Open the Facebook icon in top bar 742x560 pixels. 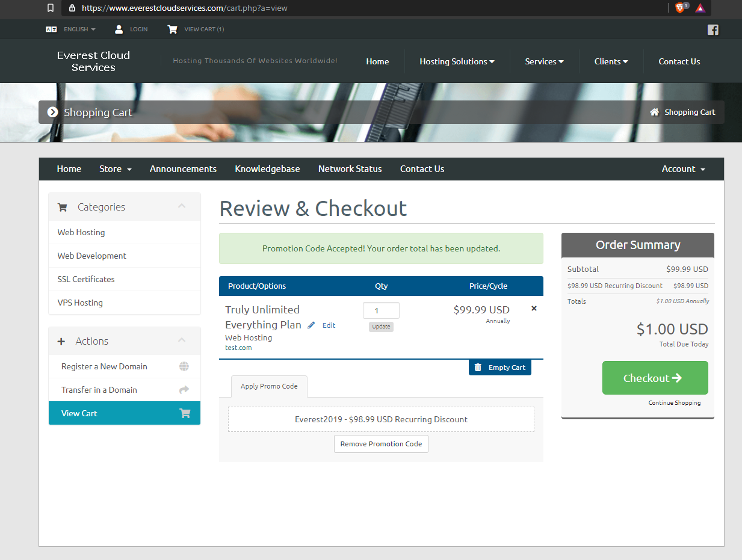tap(713, 29)
